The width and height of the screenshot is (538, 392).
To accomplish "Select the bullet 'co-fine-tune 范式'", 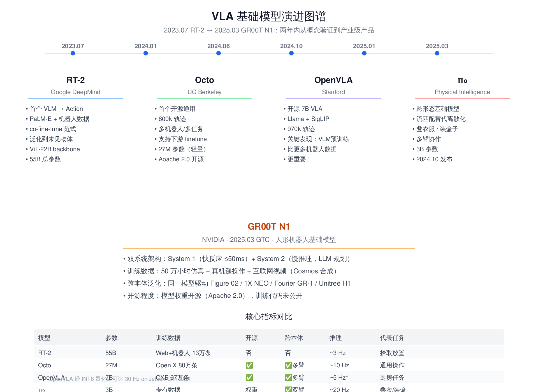I will pos(51,129).
